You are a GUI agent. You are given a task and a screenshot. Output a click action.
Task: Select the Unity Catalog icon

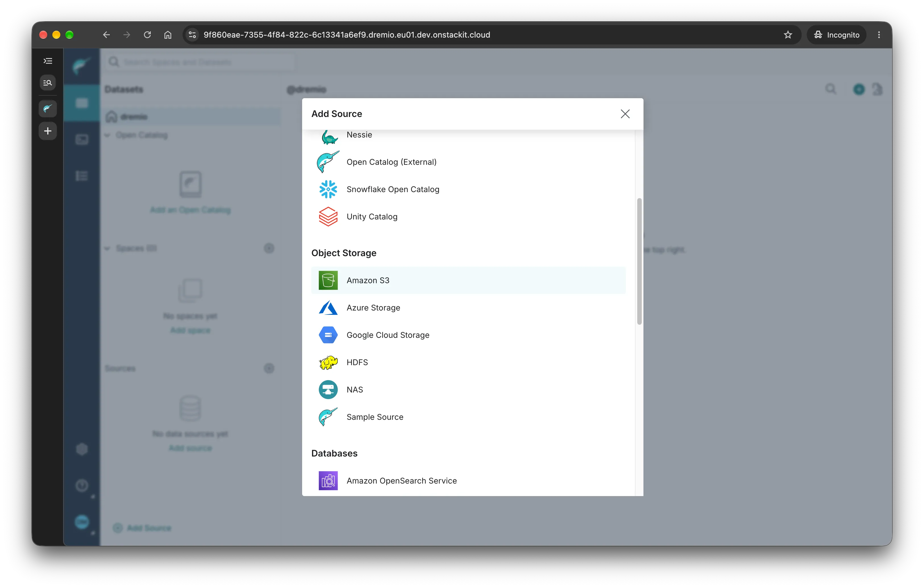(328, 217)
